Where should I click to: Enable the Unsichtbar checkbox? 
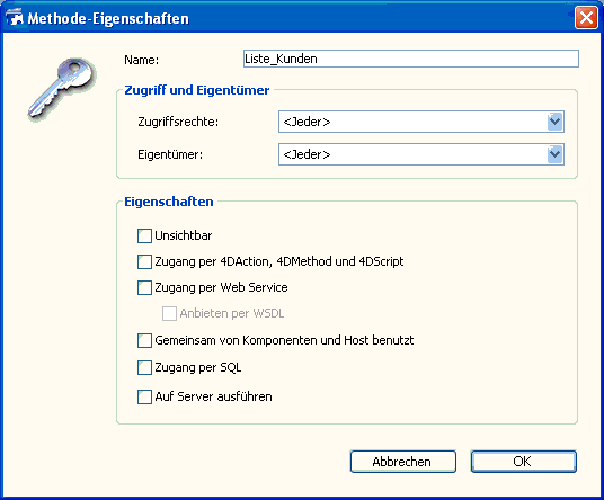point(144,236)
